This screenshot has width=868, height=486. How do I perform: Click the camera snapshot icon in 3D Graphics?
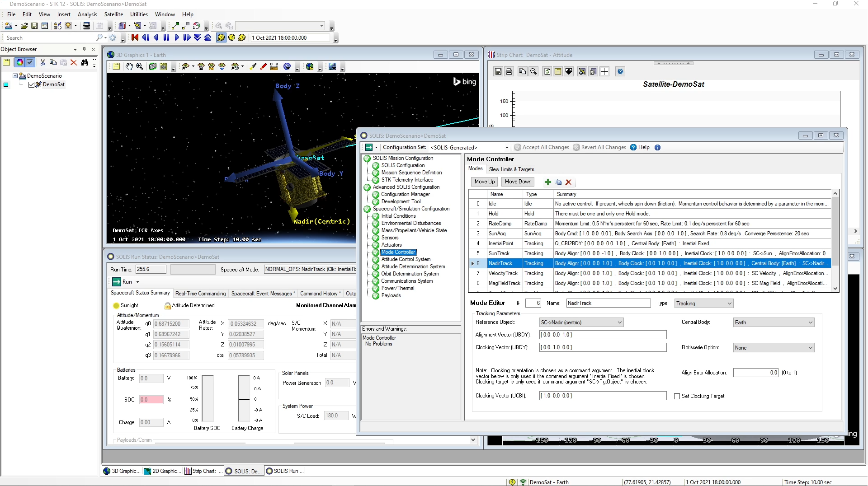point(164,66)
